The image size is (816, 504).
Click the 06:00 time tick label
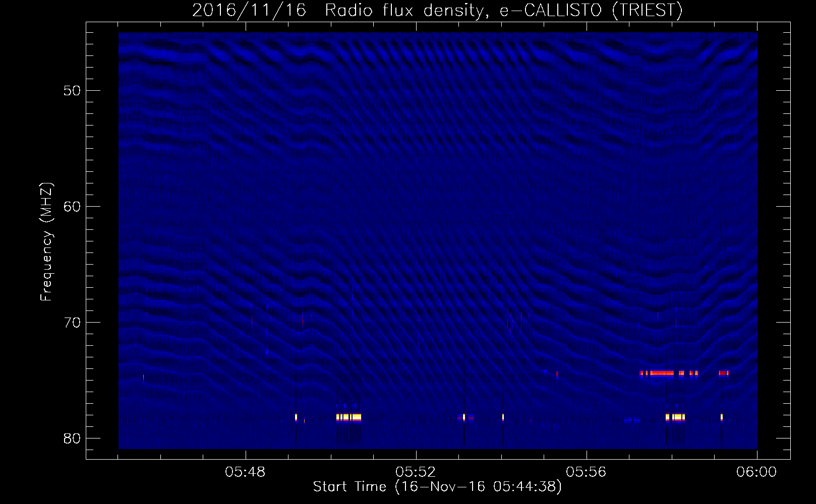click(x=756, y=472)
